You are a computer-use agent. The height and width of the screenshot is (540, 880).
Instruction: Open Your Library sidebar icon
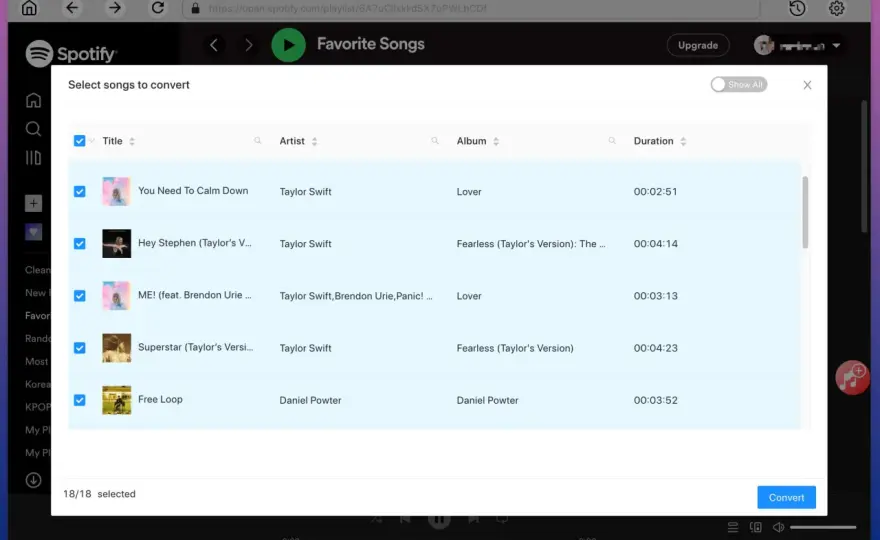33,158
